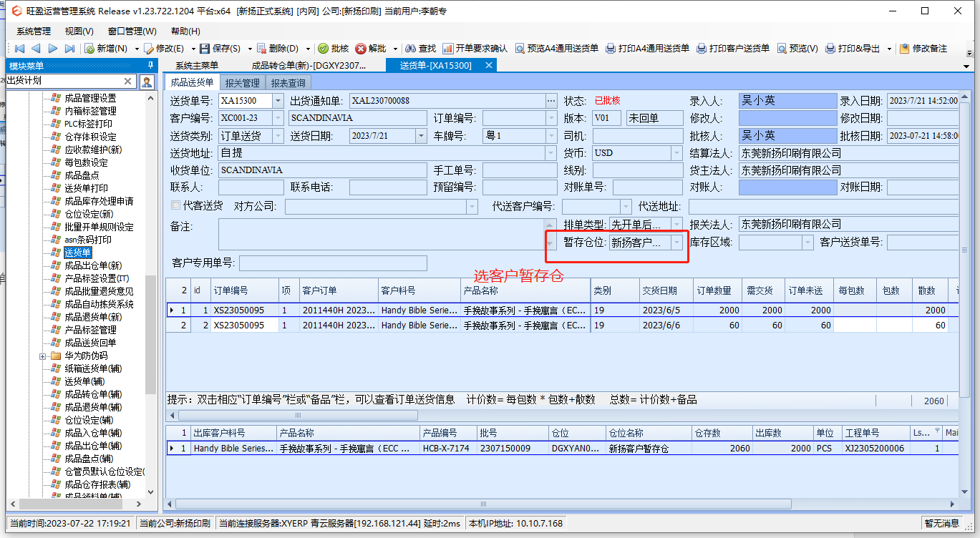This screenshot has height=538, width=980.
Task: Open the 视图(V) menu
Action: click(x=79, y=31)
